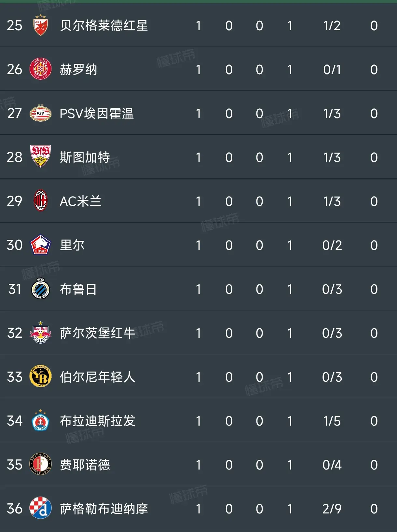This screenshot has height=532, width=397.
Task: Tap team name 费耶诺德
Action: pos(85,465)
